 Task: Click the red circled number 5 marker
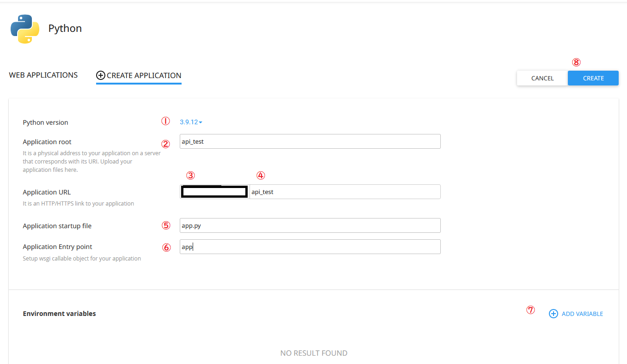coord(166,225)
